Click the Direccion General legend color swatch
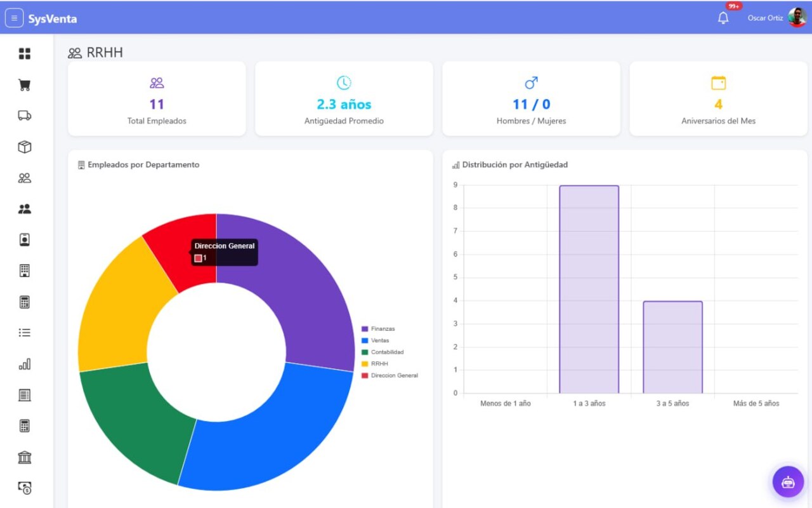The width and height of the screenshot is (812, 508). point(365,375)
